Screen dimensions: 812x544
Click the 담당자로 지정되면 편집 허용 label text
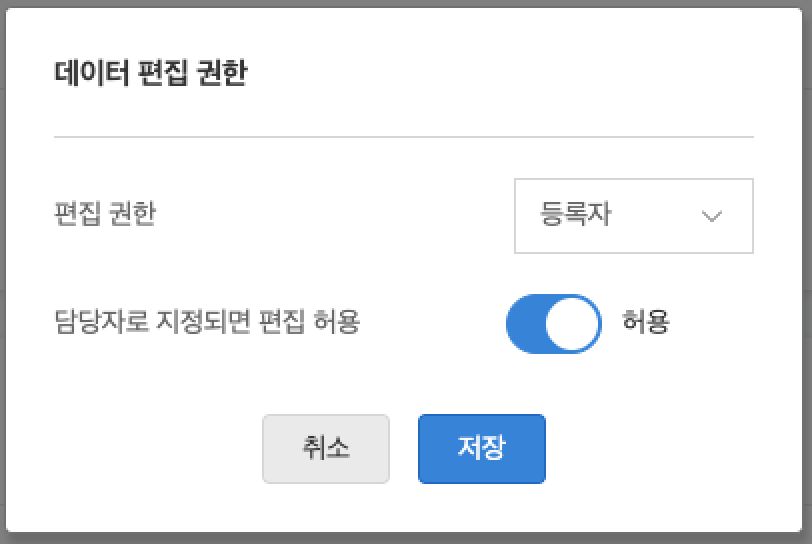point(206,322)
